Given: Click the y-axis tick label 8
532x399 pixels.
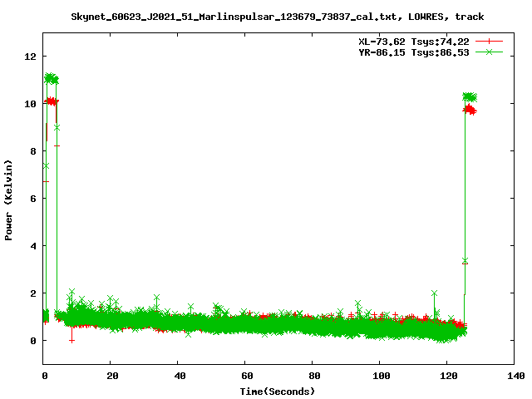Looking at the screenshot, I should 33,151.
